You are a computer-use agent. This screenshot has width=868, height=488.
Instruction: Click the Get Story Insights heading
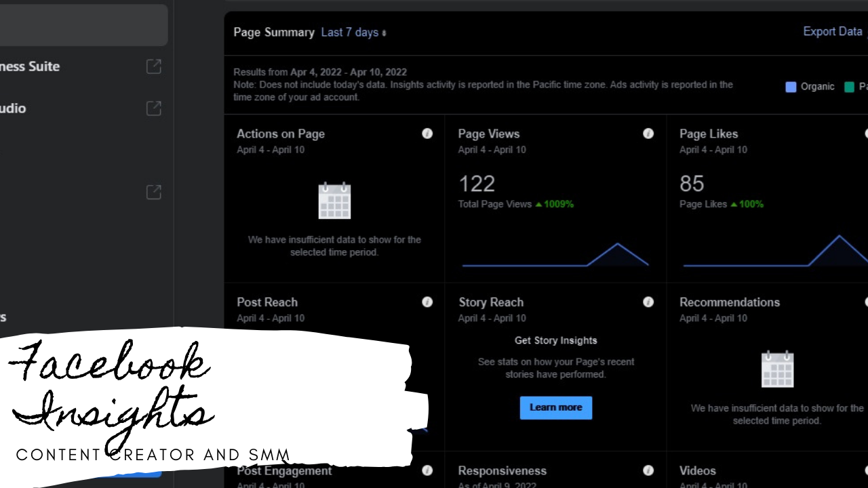[556, 340]
